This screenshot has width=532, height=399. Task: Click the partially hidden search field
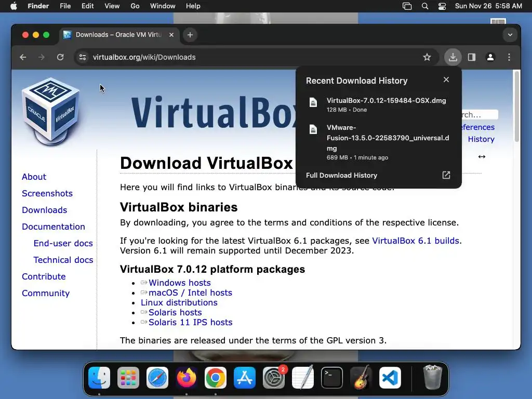coord(480,115)
